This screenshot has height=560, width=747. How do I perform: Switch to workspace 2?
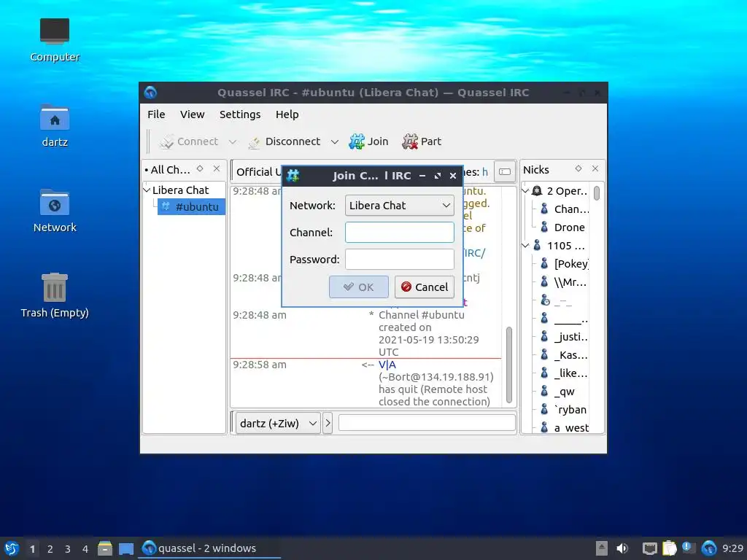click(50, 549)
